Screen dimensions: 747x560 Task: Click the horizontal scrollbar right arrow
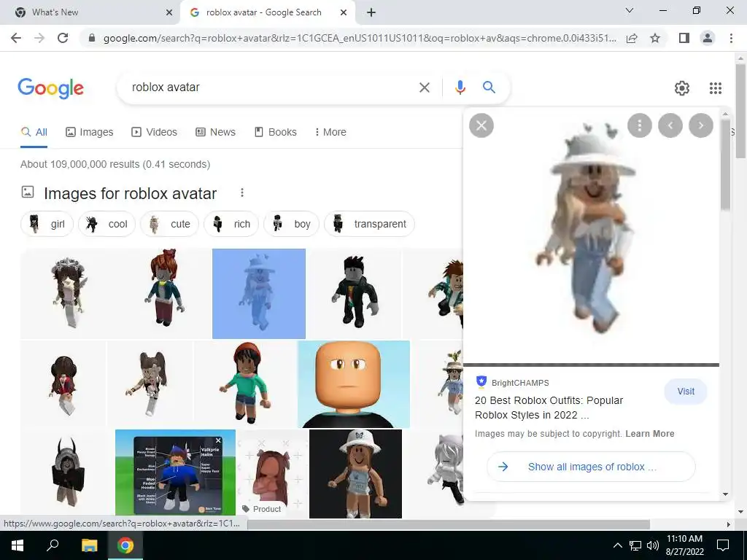[729, 524]
